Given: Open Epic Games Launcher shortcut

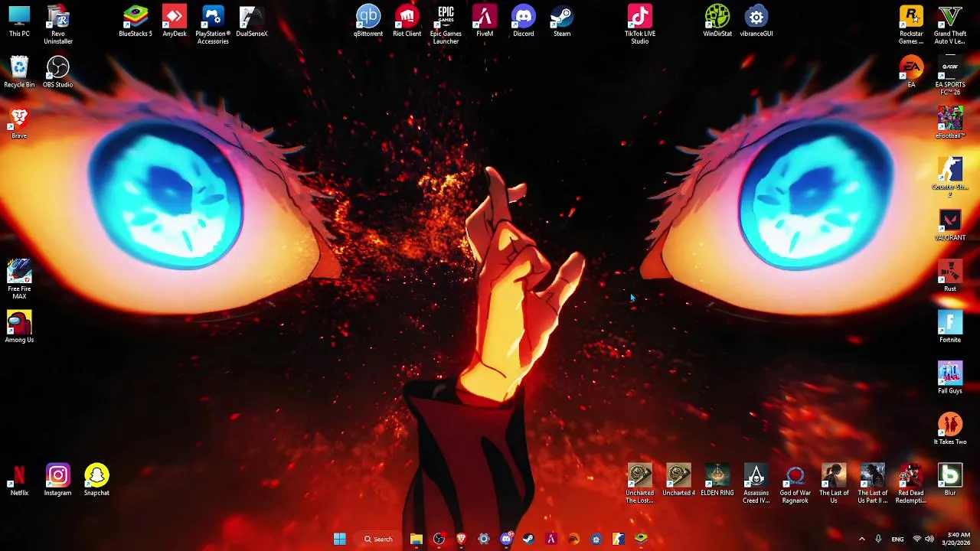Looking at the screenshot, I should pos(446,25).
